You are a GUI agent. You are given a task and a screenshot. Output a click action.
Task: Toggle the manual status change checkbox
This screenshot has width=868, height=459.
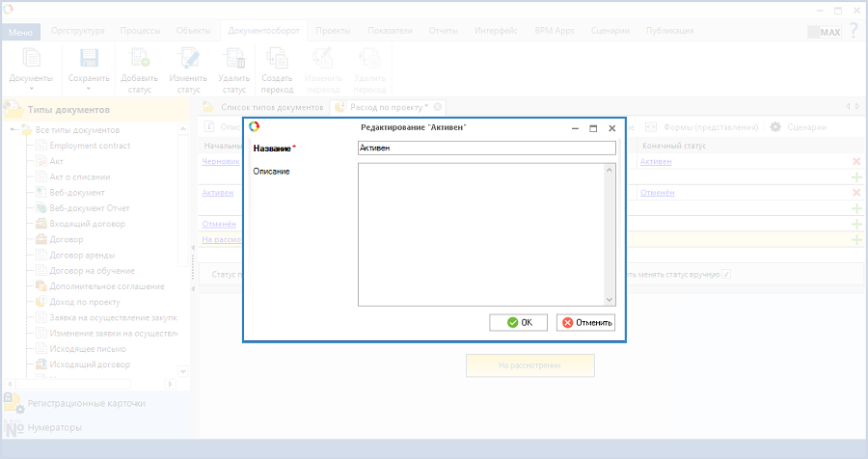(726, 275)
